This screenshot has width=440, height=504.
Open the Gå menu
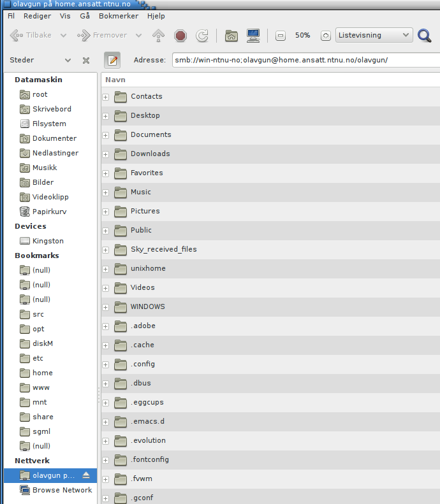[x=85, y=16]
